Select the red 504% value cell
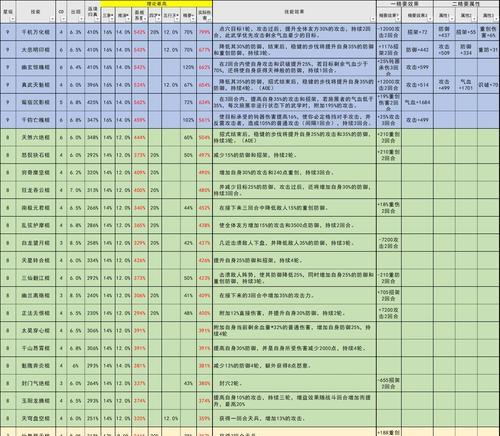 pos(204,137)
